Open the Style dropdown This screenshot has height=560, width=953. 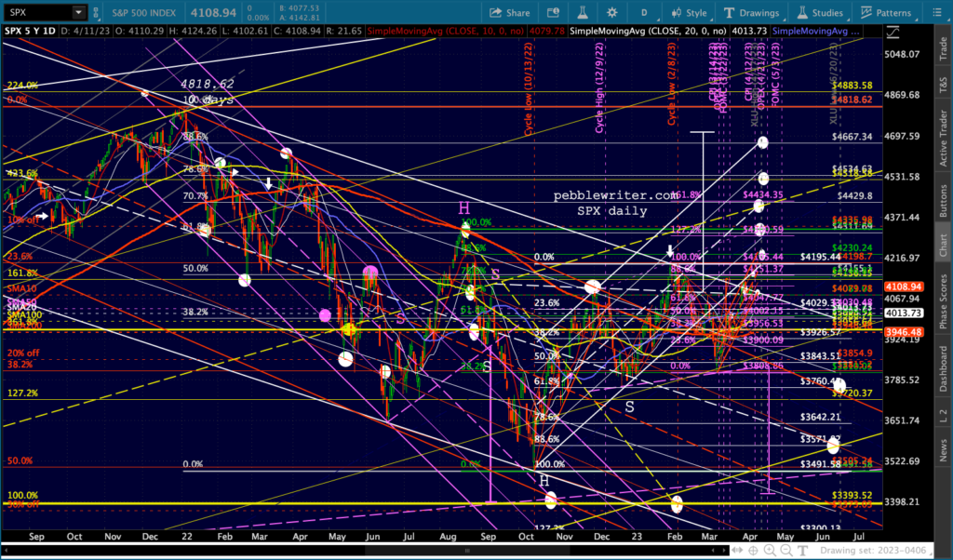pyautogui.click(x=690, y=13)
